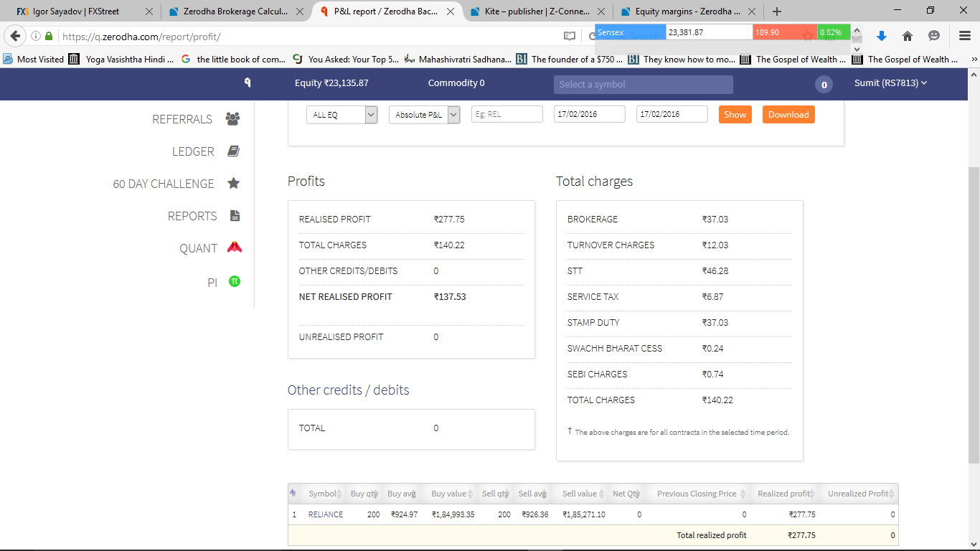Sort the table by Symbol column
Image resolution: width=980 pixels, height=551 pixels.
325,494
